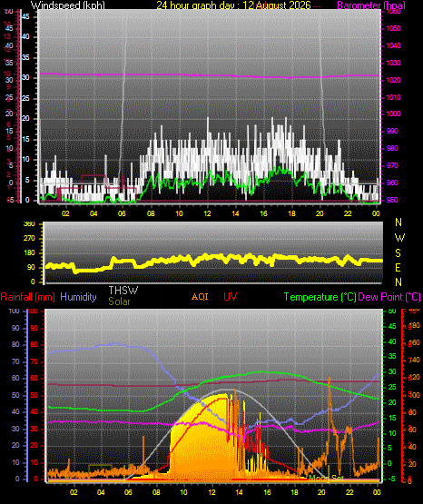This screenshot has height=504, width=423.
Task: Click the '22' hour label under bottom graph
Action: (349, 492)
